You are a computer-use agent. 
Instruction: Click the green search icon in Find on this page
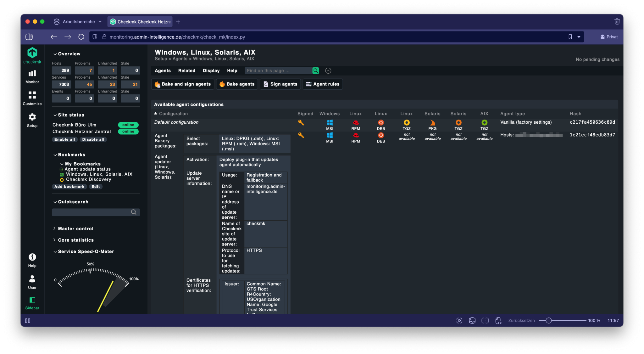(x=315, y=71)
